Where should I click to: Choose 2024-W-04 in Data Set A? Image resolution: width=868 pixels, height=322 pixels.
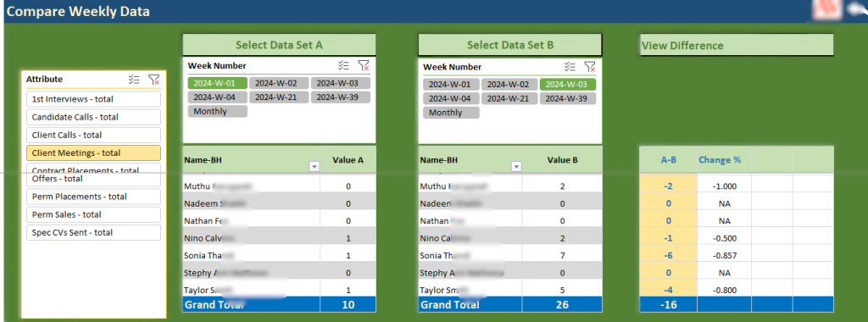tap(218, 97)
